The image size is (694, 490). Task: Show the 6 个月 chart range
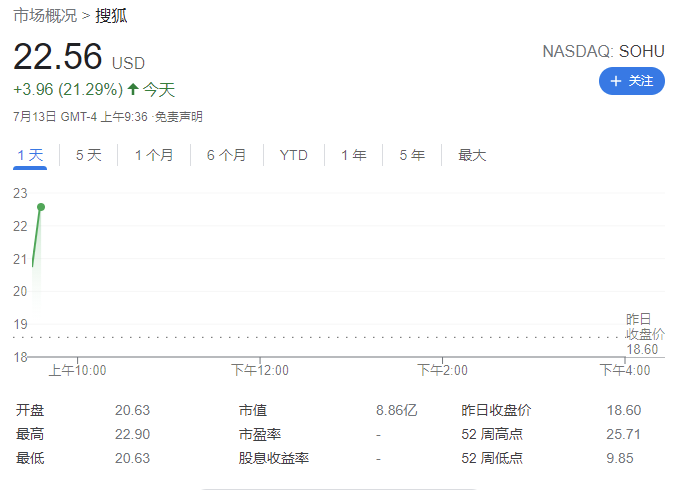click(227, 155)
